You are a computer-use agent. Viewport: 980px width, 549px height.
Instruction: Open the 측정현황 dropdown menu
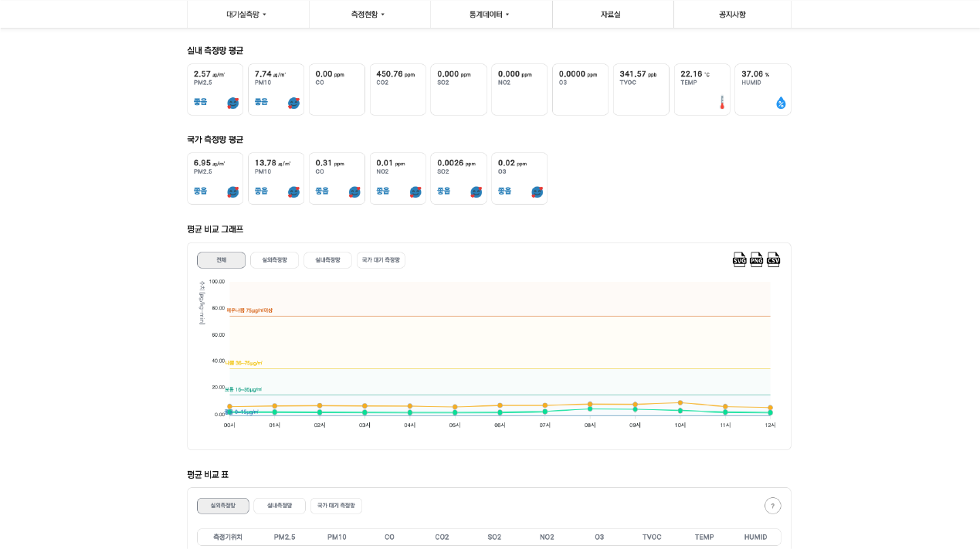tap(368, 14)
